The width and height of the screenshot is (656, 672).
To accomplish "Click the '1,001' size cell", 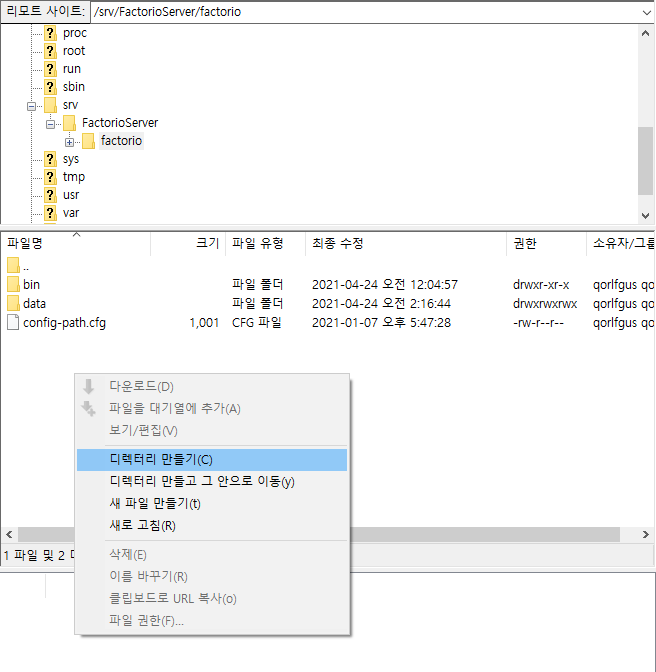I will coord(204,323).
